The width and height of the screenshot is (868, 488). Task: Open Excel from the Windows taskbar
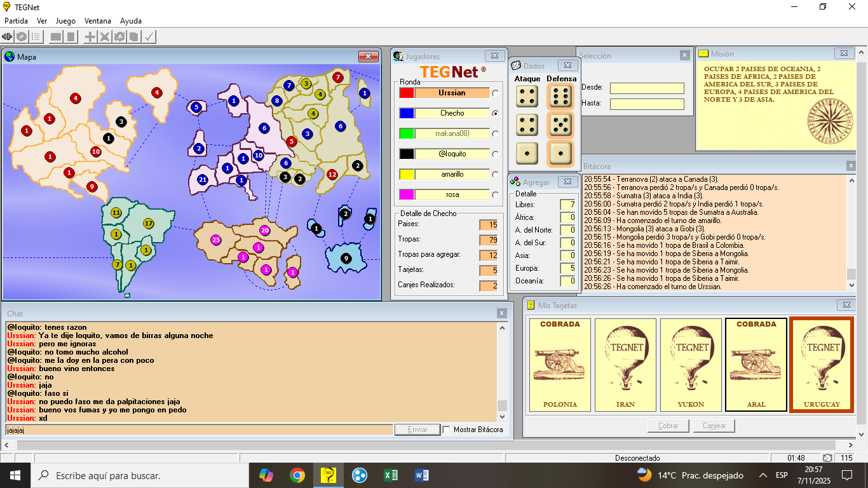391,475
